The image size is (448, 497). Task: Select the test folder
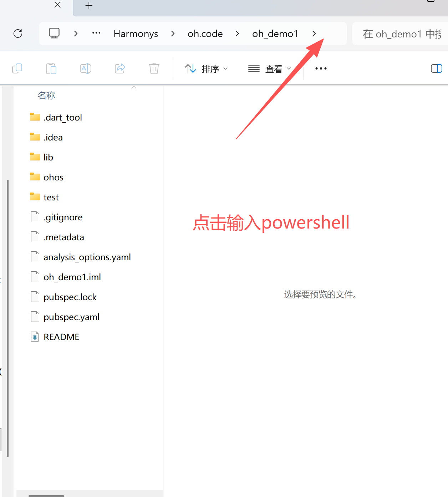click(51, 197)
